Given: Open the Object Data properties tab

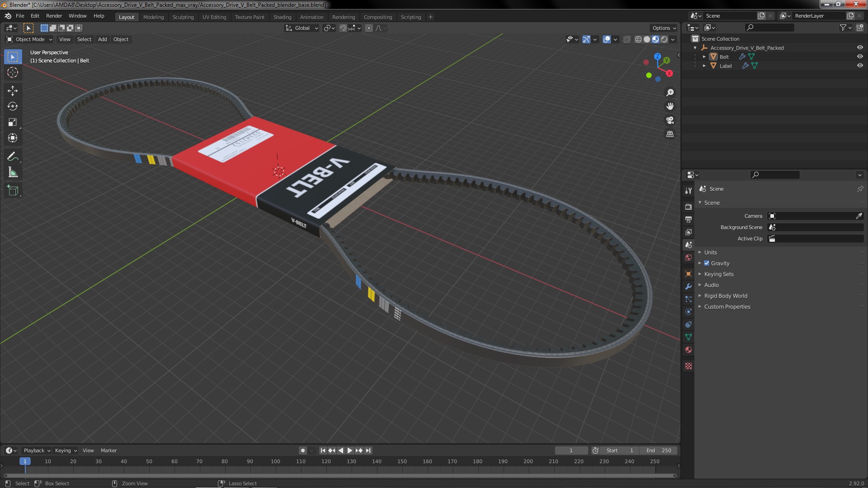Looking at the screenshot, I should pyautogui.click(x=688, y=337).
